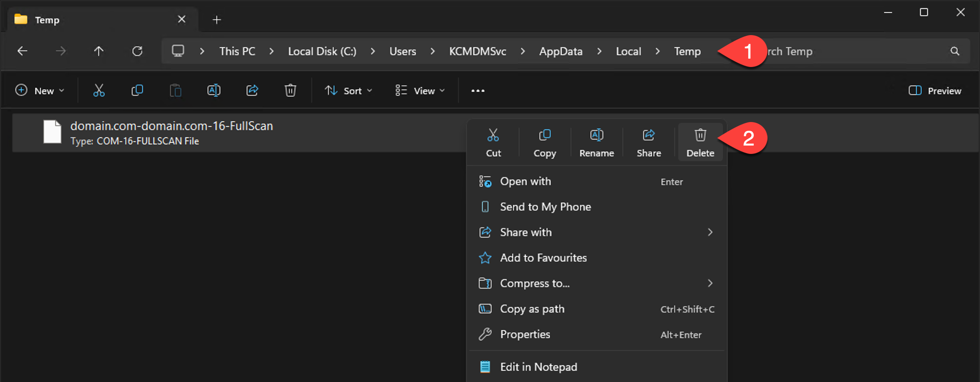The height and width of the screenshot is (382, 980).
Task: Click Temp breadcrumb
Action: 687,51
